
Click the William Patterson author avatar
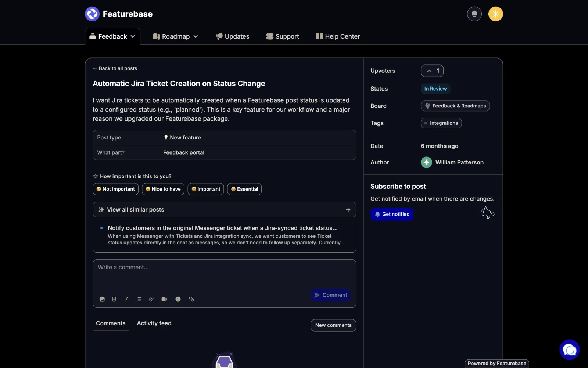pos(426,162)
